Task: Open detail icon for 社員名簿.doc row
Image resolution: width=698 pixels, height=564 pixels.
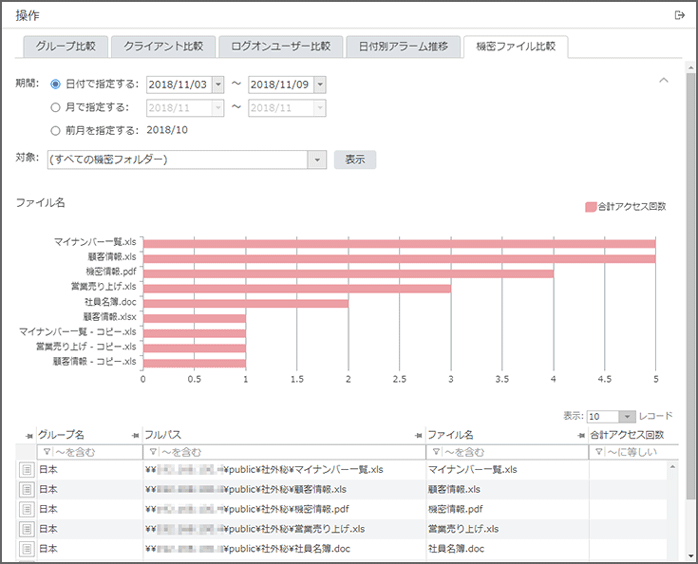Action: click(x=27, y=549)
